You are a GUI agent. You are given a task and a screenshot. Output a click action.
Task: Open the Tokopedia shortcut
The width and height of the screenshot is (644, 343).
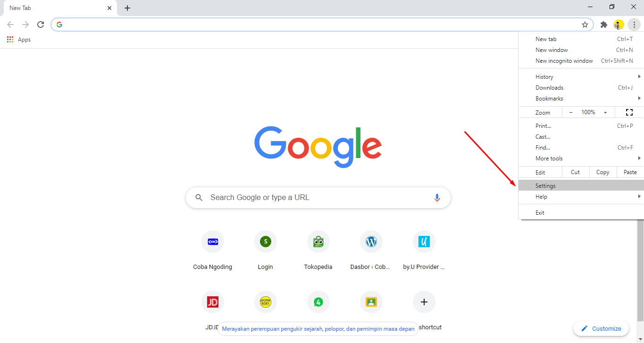pyautogui.click(x=318, y=251)
